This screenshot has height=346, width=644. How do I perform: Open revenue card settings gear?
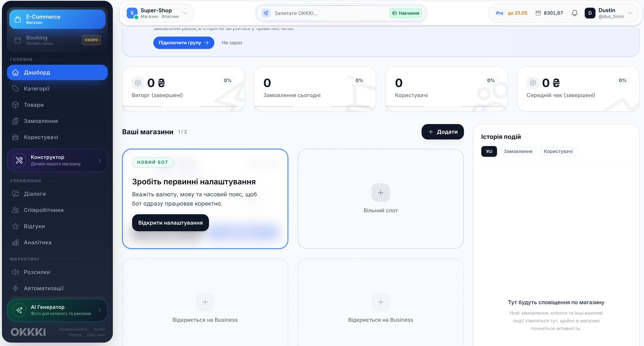138,83
